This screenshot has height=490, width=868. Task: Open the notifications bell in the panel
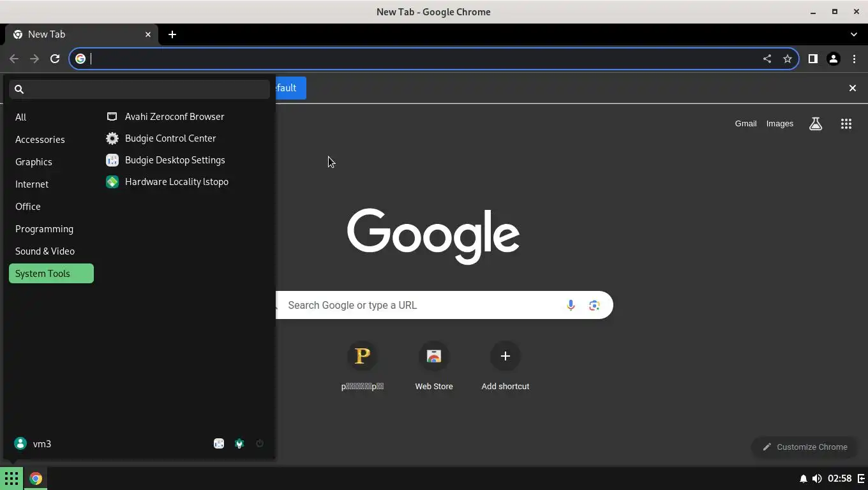point(803,479)
